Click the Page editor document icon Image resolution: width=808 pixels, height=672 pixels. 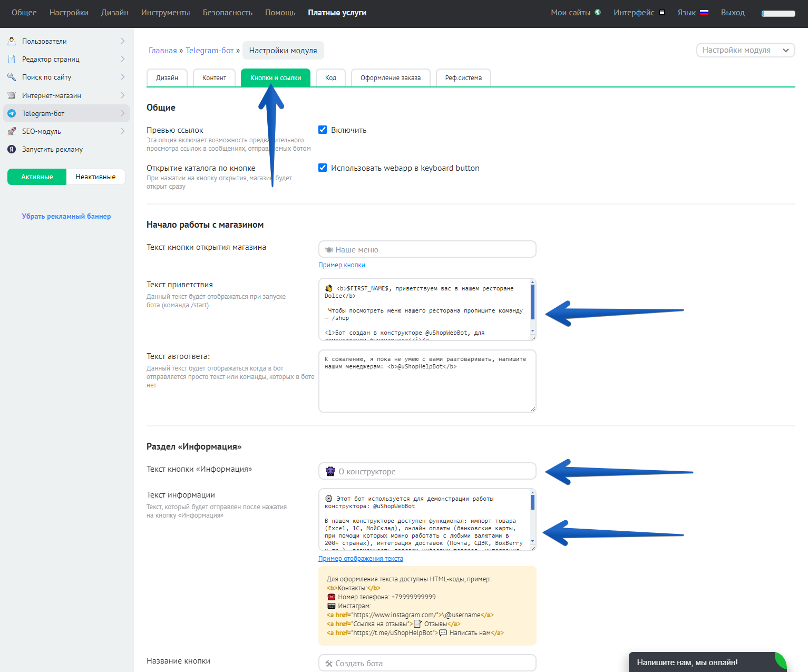click(12, 59)
